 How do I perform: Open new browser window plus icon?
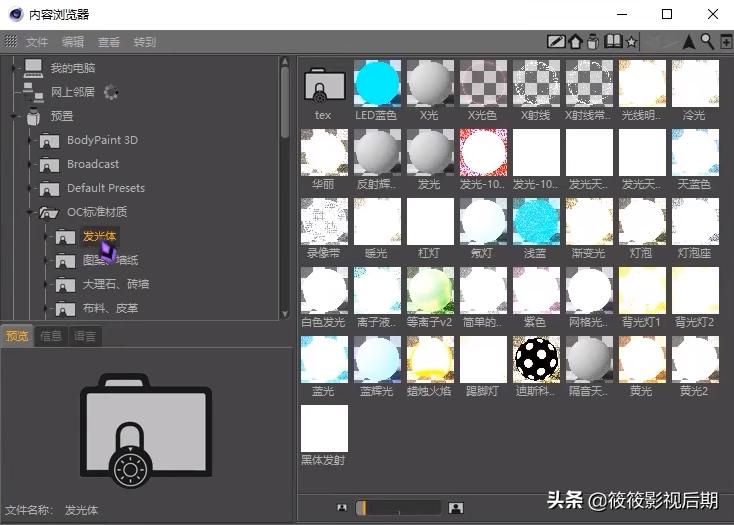(x=726, y=42)
